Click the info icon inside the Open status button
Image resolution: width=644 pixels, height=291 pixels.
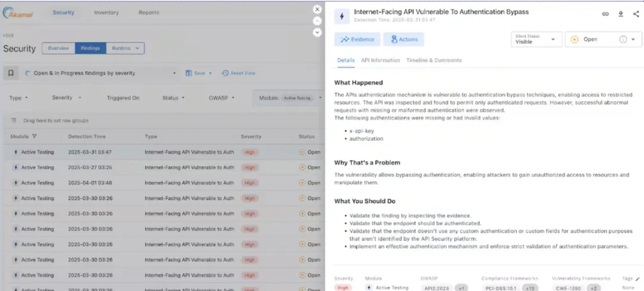click(x=623, y=39)
